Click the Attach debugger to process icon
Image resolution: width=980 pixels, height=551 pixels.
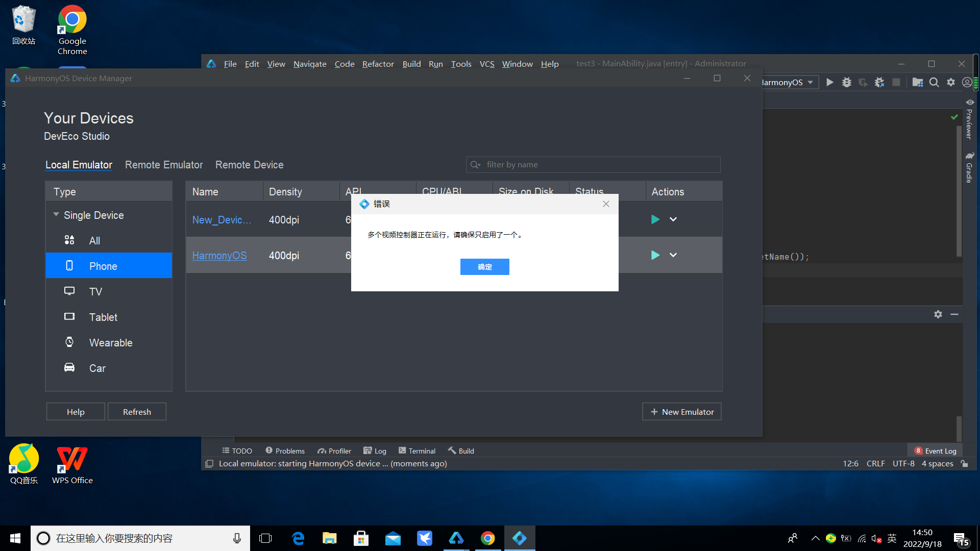click(x=879, y=82)
